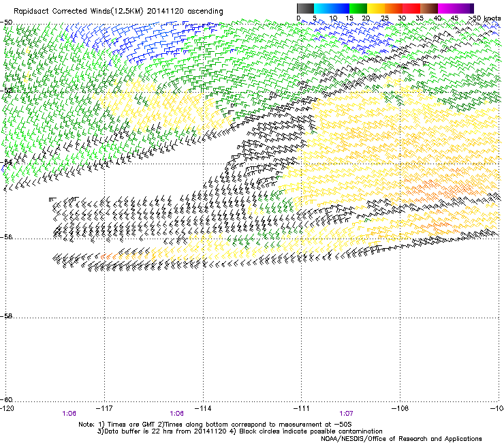The width and height of the screenshot is (504, 443).
Task: Click the red 30-35 knots legend swatch
Action: pyautogui.click(x=411, y=8)
